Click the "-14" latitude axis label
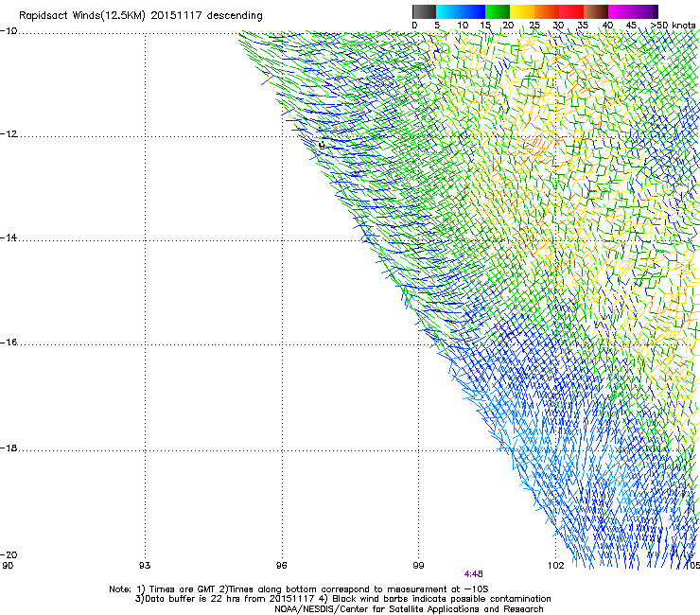Image resolution: width=700 pixels, height=615 pixels. pos(9,237)
